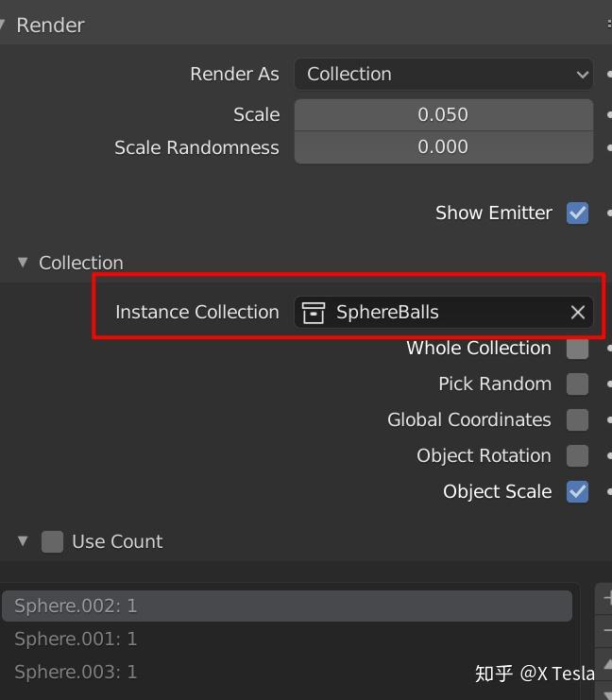Collapse the Use Count section triangle
Image resolution: width=612 pixels, height=700 pixels.
tap(23, 541)
